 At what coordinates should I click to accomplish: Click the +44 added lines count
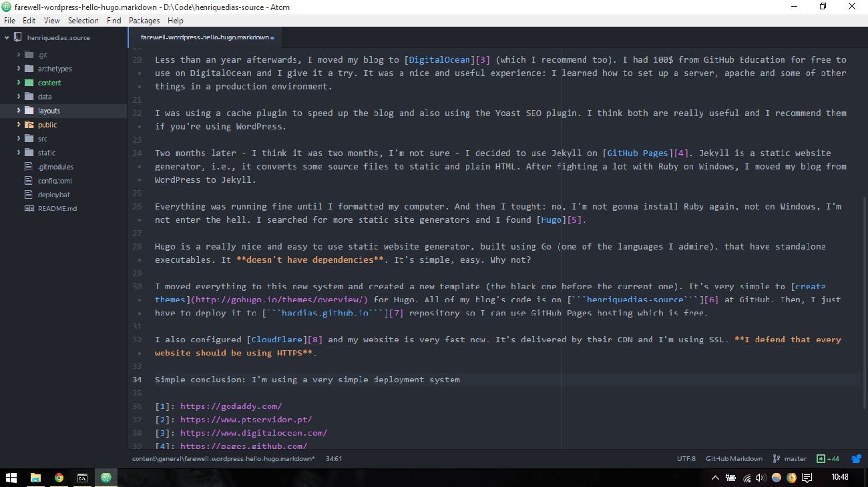coord(833,459)
